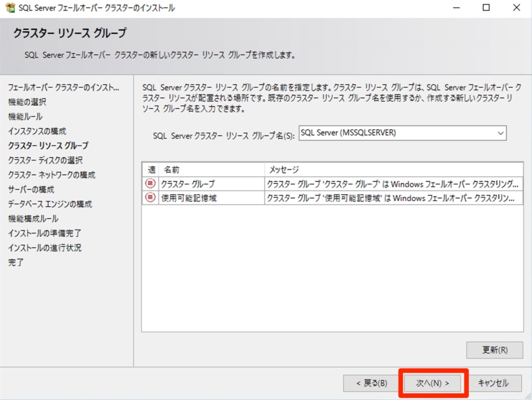Sort by the 名前 column header

point(211,169)
